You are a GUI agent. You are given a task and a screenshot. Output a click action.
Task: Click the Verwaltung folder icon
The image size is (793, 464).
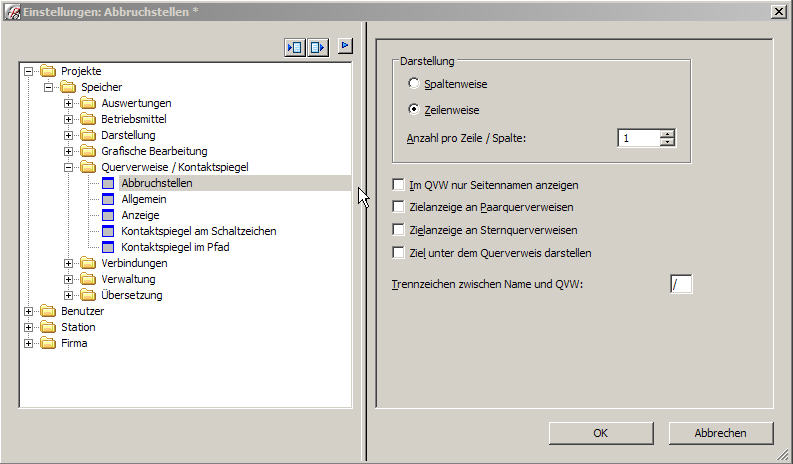coord(88,279)
